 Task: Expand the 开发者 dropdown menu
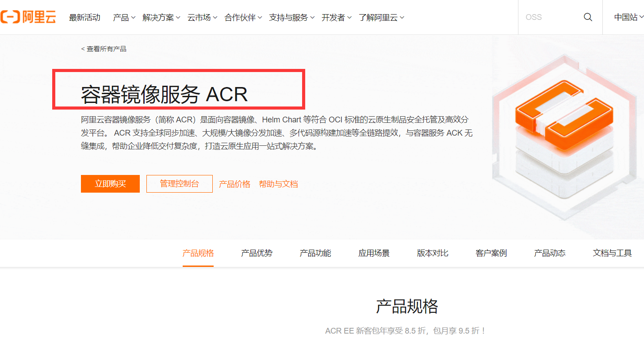(337, 18)
